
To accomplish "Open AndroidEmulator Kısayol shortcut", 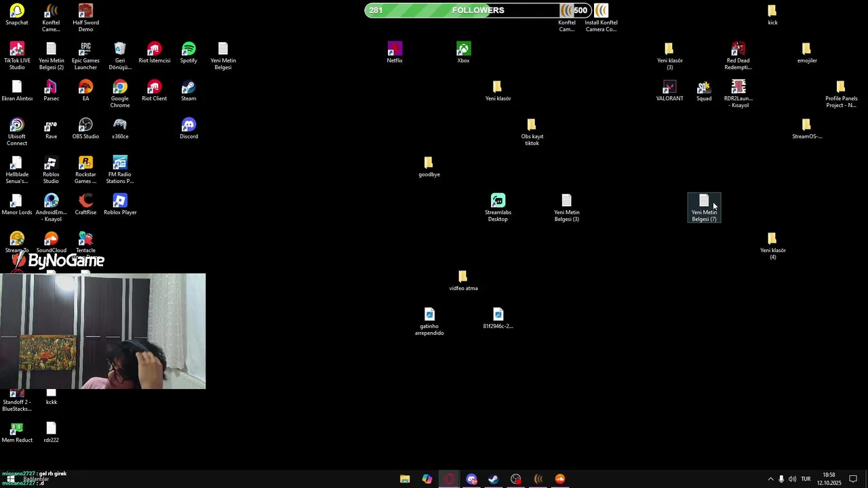I will coord(51,208).
